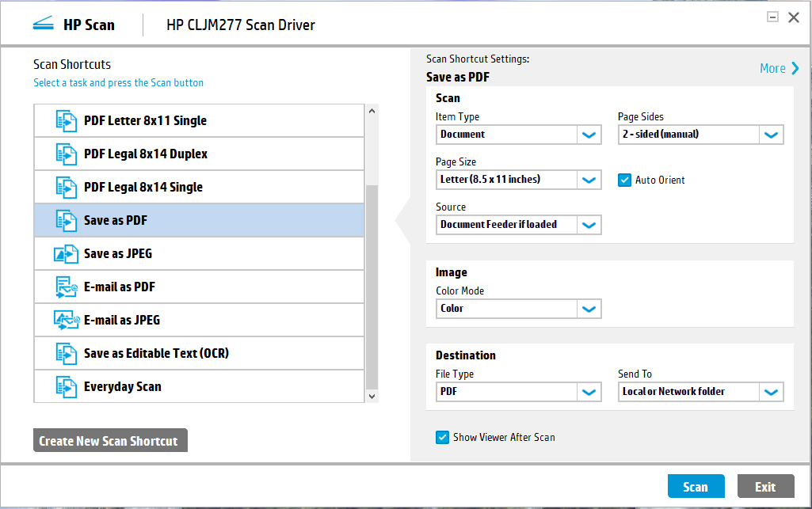Expand the Page Sides dropdown
812x509 pixels.
pos(771,135)
